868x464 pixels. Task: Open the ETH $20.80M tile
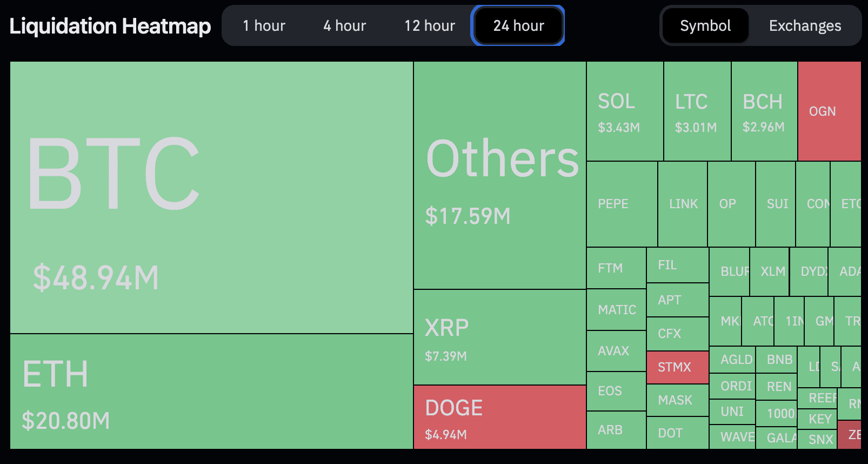point(211,392)
